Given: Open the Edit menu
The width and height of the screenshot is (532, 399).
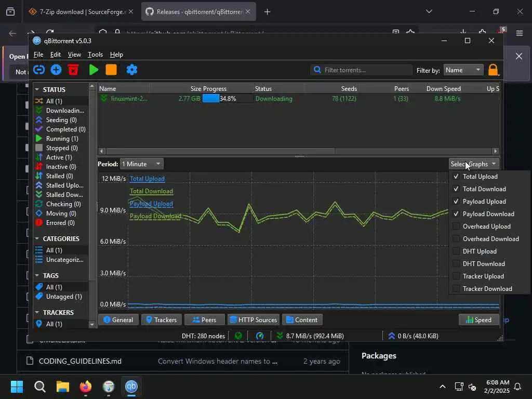Looking at the screenshot, I should coord(55,55).
